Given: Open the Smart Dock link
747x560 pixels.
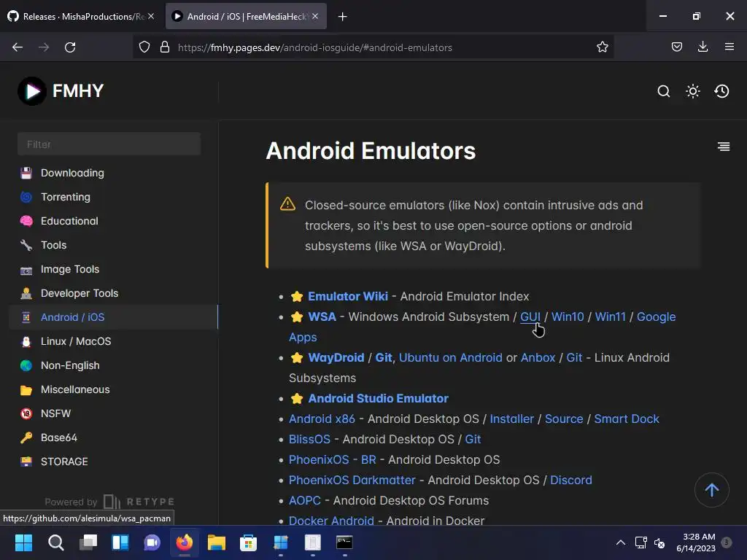Looking at the screenshot, I should click(x=627, y=419).
